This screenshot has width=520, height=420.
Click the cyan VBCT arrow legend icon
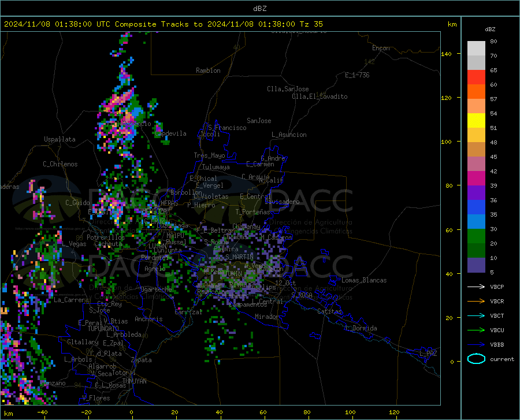pos(476,315)
